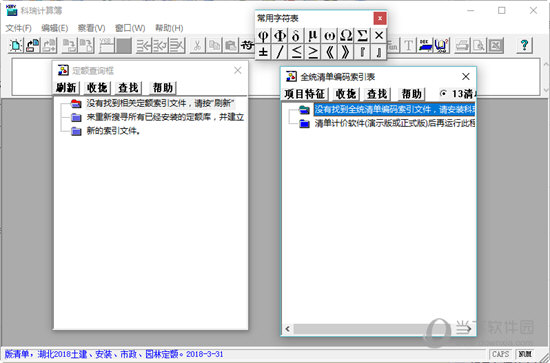Select highlighted row 没有找到全统清单编码索引文件

pyautogui.click(x=394, y=109)
